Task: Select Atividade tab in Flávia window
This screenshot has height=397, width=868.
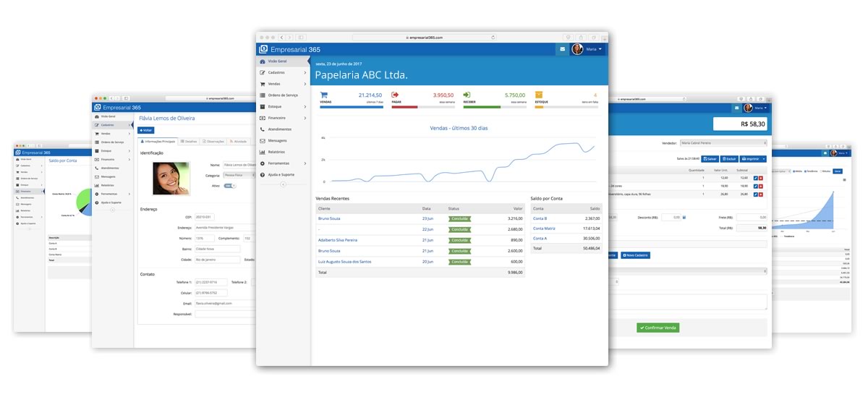Action: coord(238,141)
